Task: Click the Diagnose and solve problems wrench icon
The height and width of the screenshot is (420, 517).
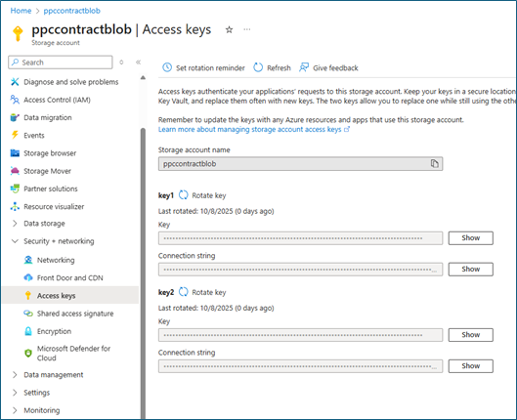Action: pos(15,82)
